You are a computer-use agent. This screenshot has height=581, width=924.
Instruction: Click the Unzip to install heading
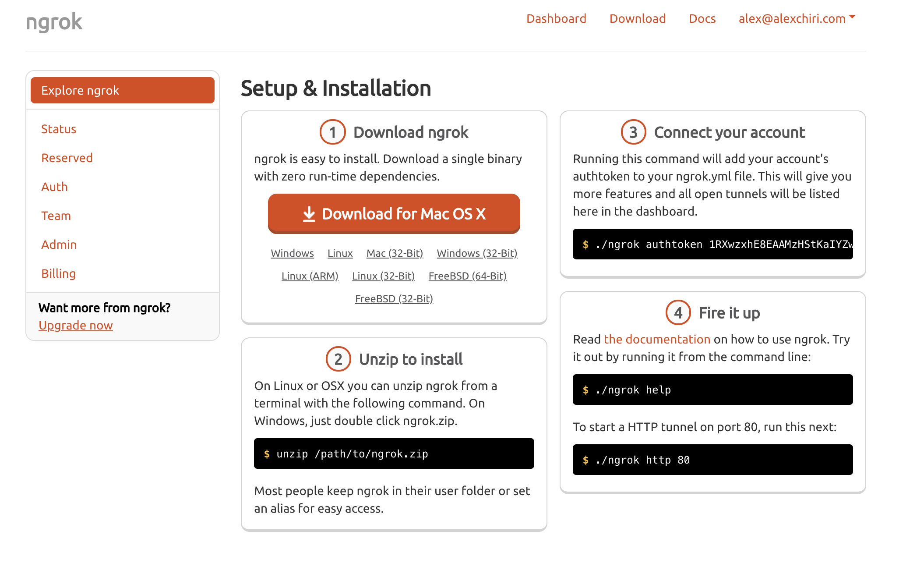(411, 359)
